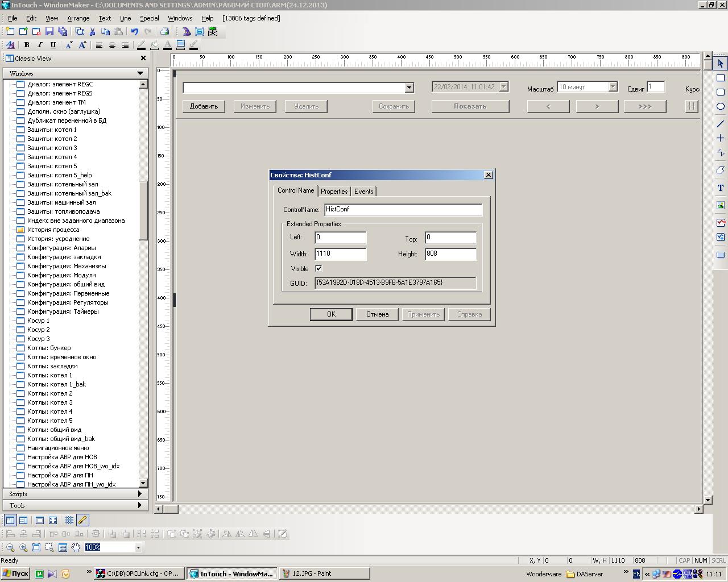Switch to the Properties tab
The image size is (728, 582).
pos(334,192)
